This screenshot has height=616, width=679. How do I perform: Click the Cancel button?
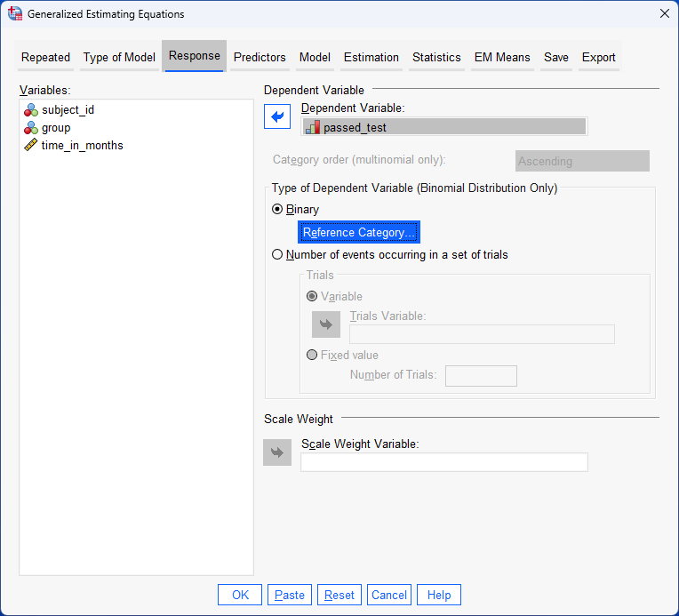point(389,595)
